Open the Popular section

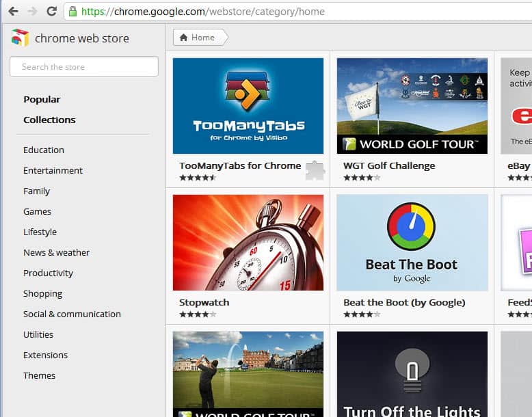tap(42, 99)
